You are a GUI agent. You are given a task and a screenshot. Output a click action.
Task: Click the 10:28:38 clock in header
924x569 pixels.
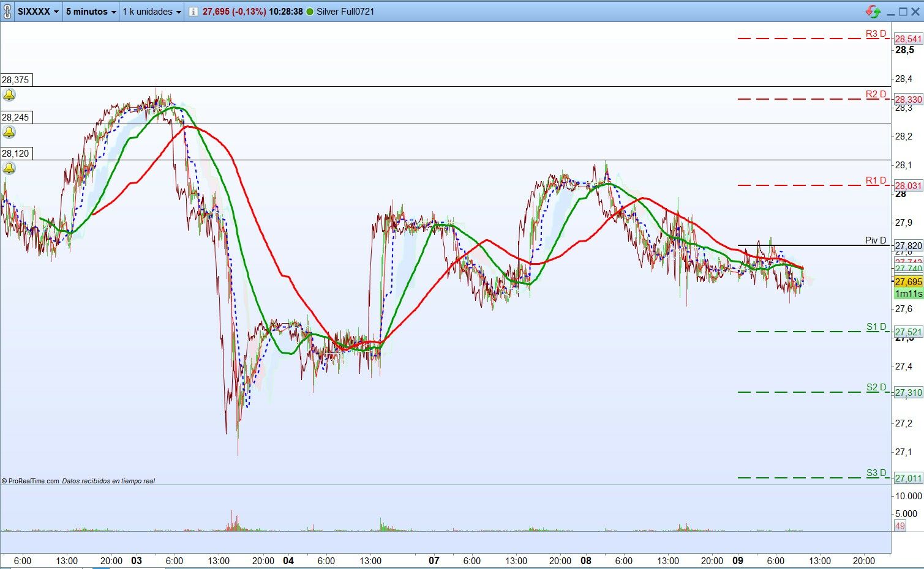point(285,12)
